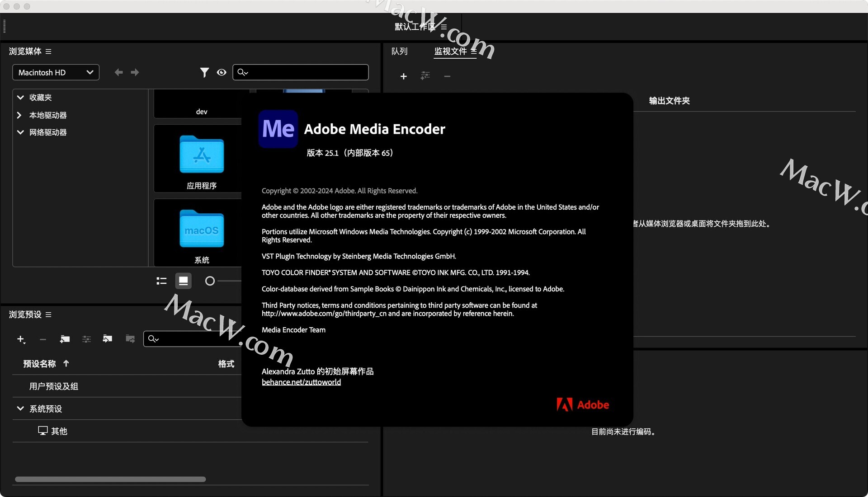The image size is (868, 497).
Task: Click the export presets icon
Action: [x=130, y=339]
